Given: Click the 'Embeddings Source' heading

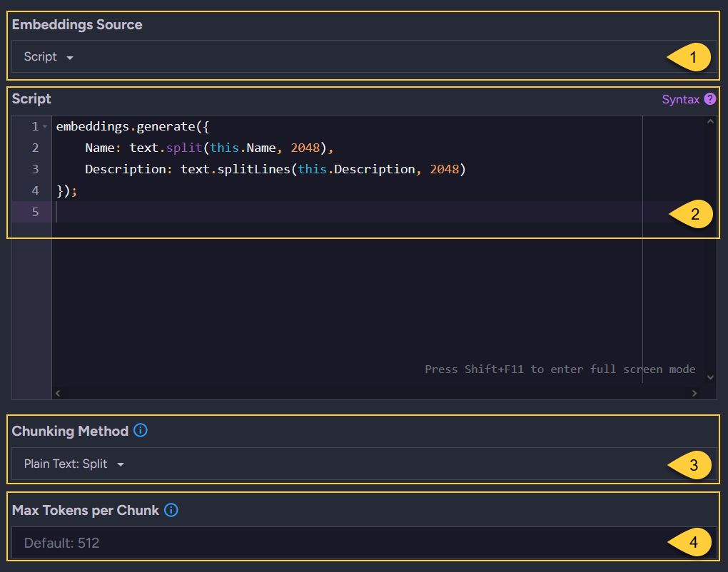Looking at the screenshot, I should click(77, 24).
